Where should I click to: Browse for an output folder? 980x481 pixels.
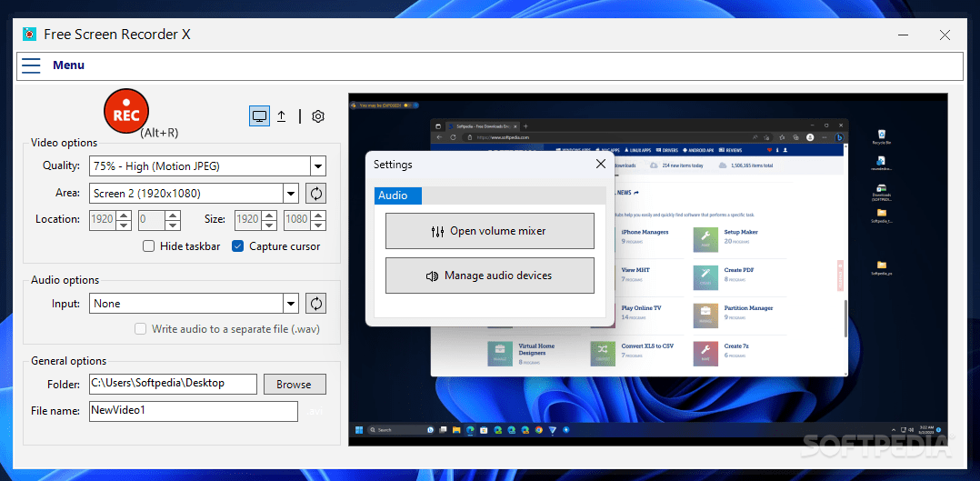(295, 384)
